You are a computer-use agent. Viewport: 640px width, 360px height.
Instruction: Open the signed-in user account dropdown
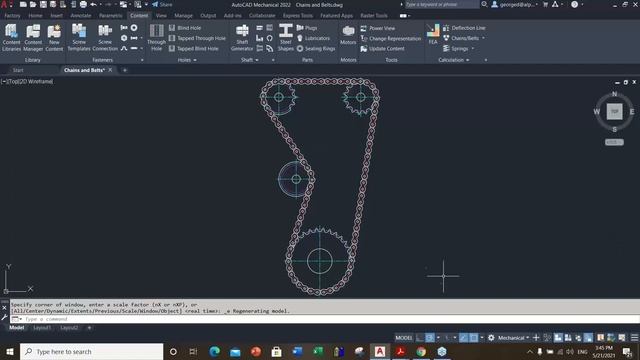pos(515,4)
